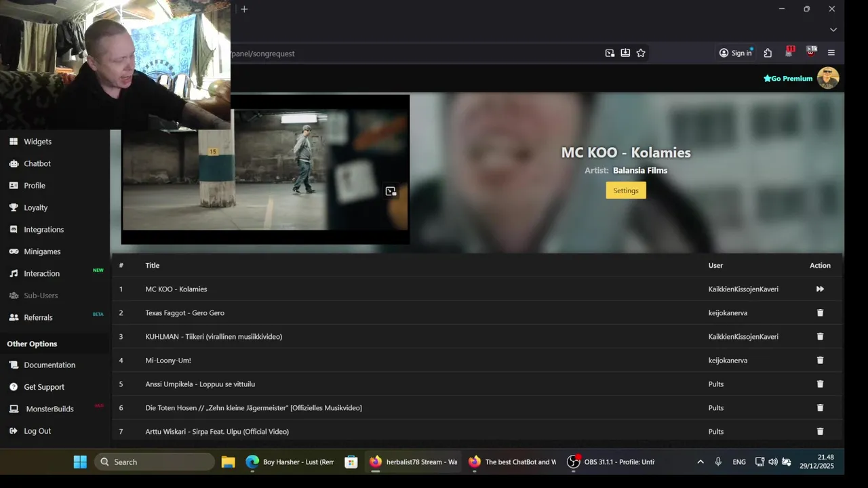868x488 pixels.
Task: Open the Minigames section
Action: 42,251
